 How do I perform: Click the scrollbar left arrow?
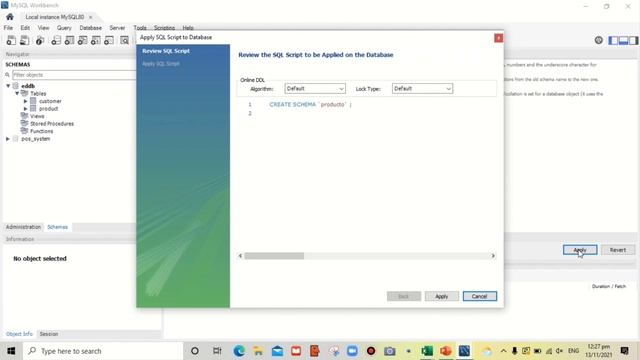(x=240, y=256)
